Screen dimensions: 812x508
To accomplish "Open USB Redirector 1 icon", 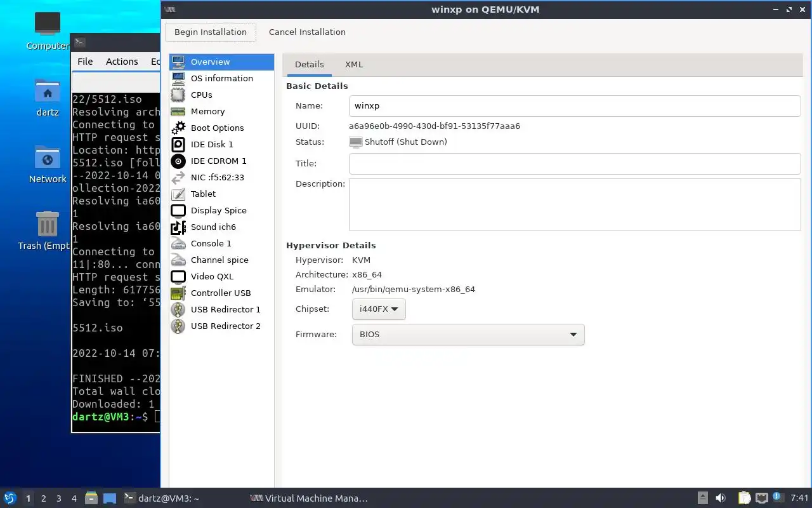I will 178,309.
